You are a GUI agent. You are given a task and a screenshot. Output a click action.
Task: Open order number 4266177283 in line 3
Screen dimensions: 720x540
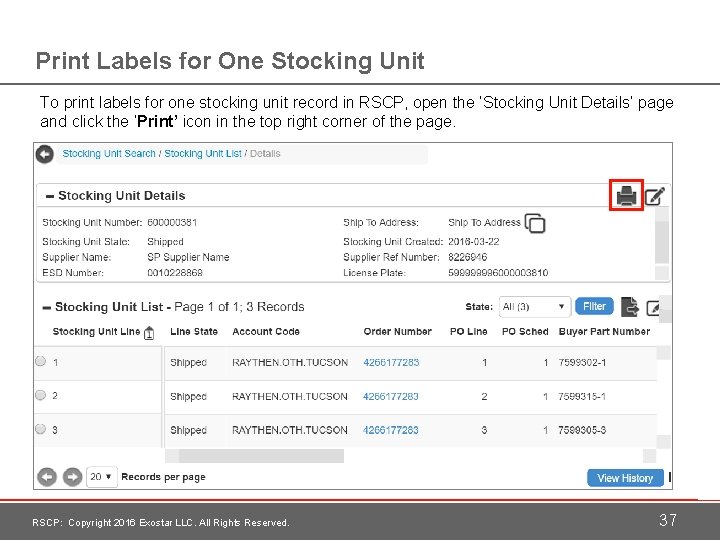click(x=391, y=430)
